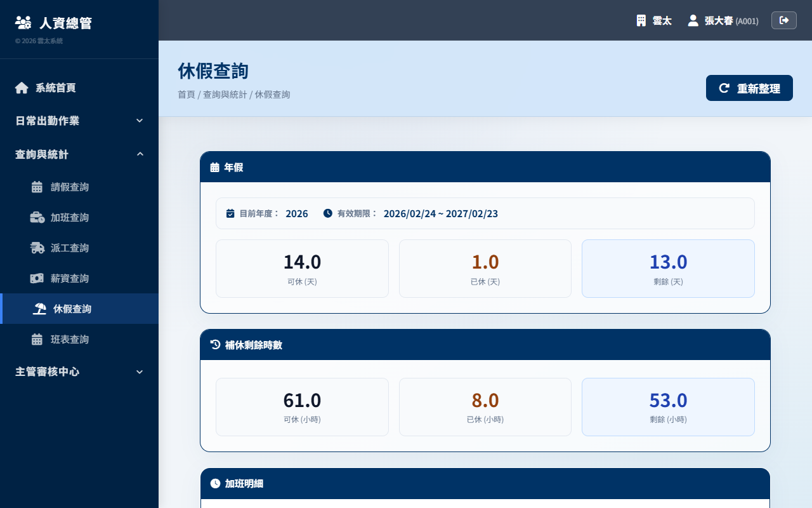This screenshot has height=508, width=812.
Task: Click the 人資總管 people logo icon
Action: click(x=23, y=23)
